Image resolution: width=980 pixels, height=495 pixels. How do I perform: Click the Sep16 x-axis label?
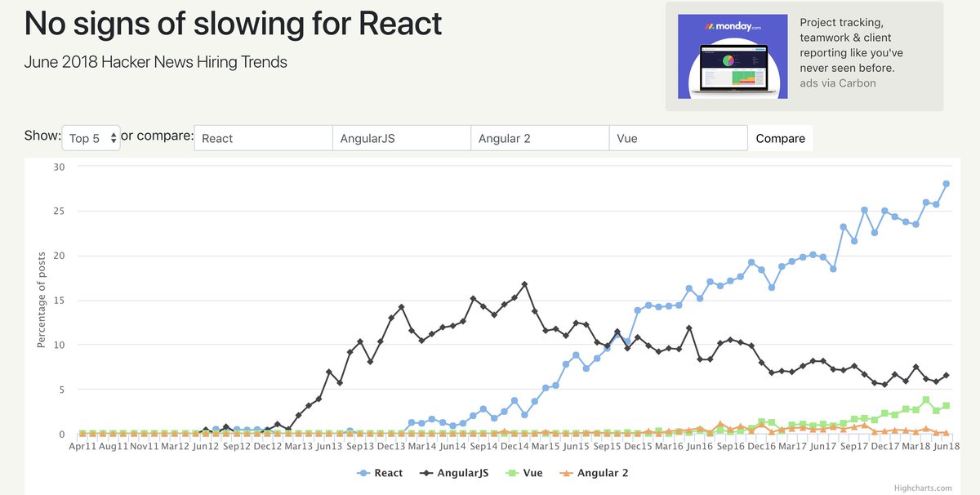pyautogui.click(x=729, y=447)
